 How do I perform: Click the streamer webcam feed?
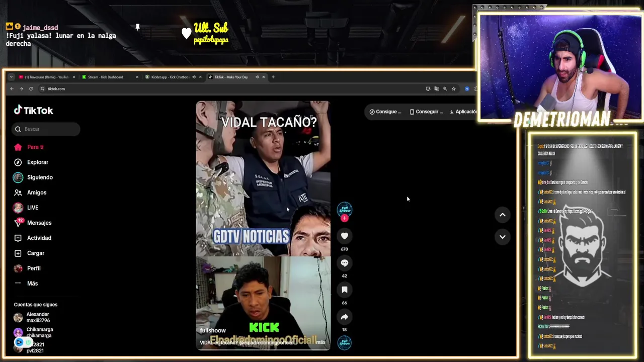coord(560,67)
